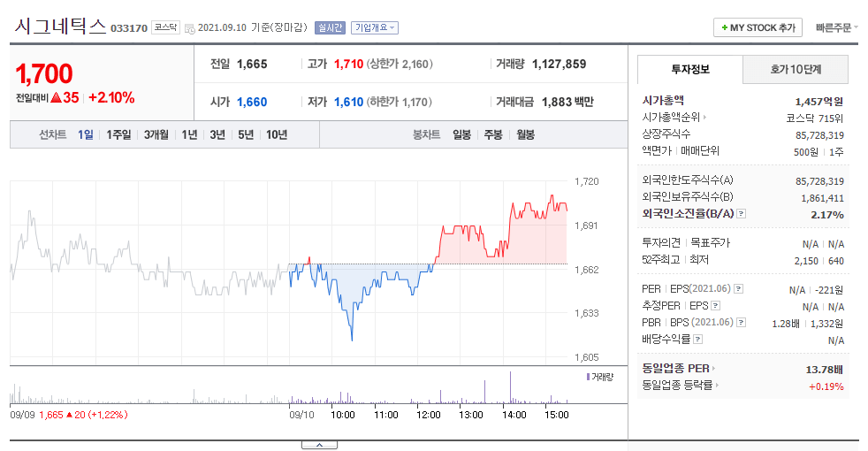Screen dimensions: 868x451
Task: Open help icon beside 배당수익률
Action: click(x=697, y=339)
